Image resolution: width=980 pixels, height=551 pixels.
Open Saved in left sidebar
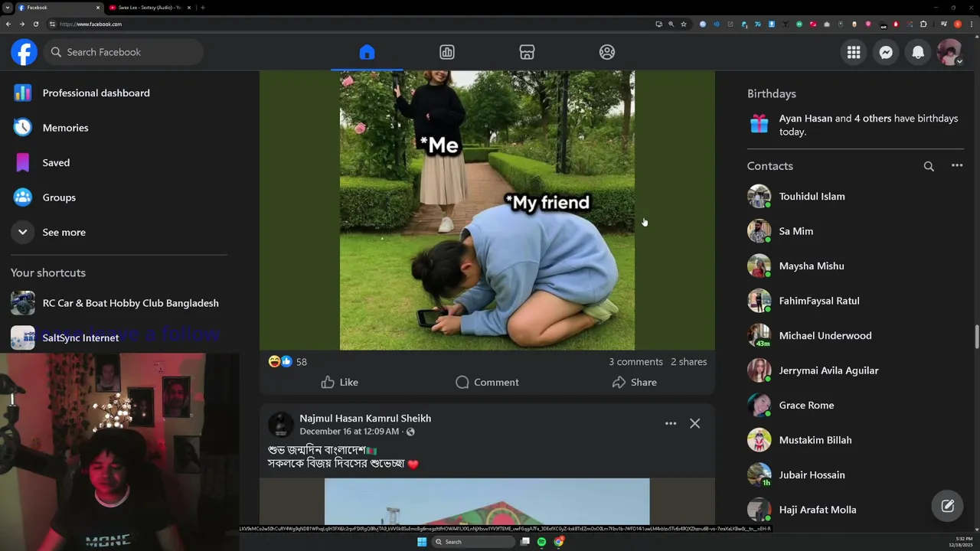click(119, 162)
